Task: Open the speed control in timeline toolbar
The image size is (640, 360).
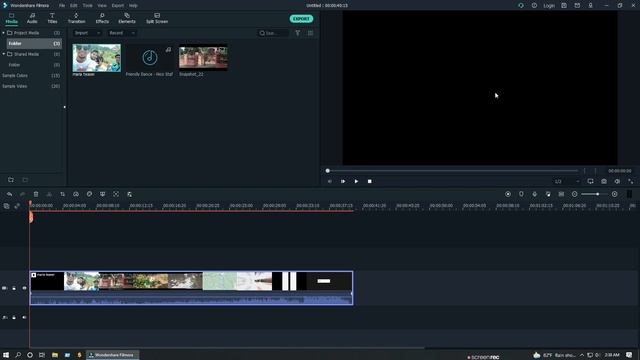Action: pos(76,194)
